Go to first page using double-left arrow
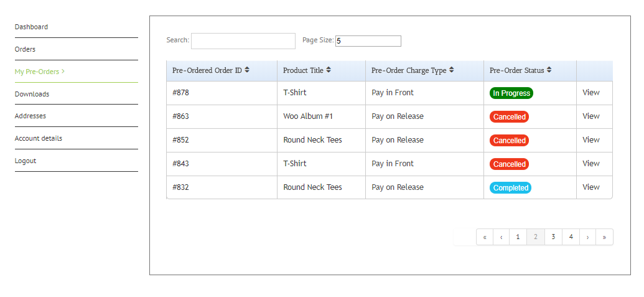Image resolution: width=644 pixels, height=297 pixels. (x=485, y=237)
